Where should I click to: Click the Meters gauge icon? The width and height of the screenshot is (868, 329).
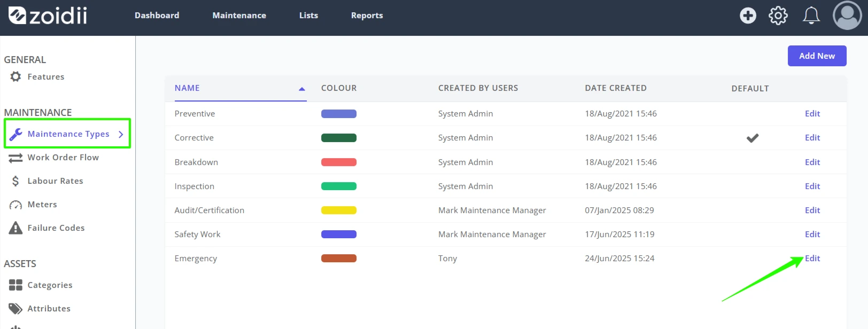tap(15, 205)
